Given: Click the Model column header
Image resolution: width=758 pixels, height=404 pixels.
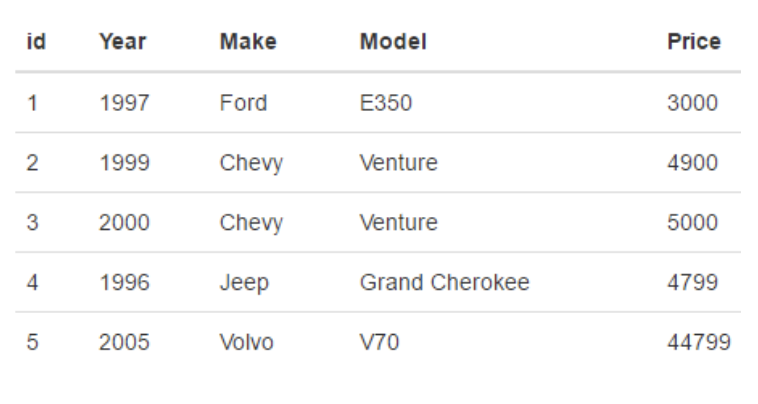Looking at the screenshot, I should (393, 42).
